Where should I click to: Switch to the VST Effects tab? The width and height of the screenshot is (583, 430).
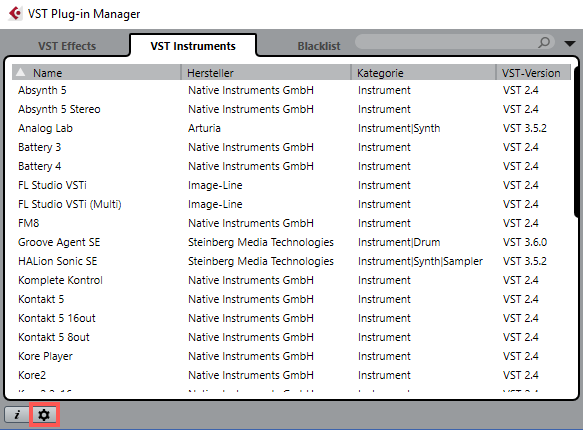(x=67, y=46)
